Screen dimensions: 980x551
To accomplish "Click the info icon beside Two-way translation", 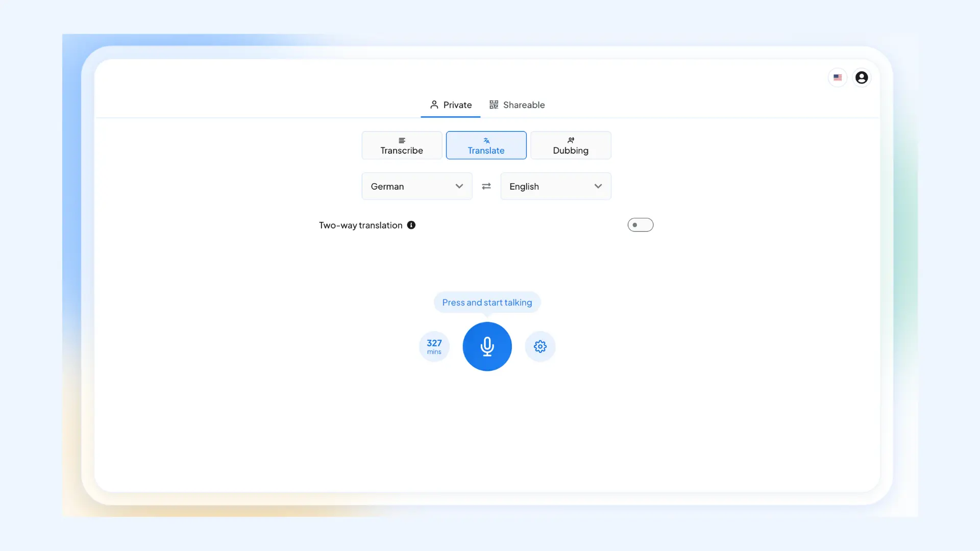I will [x=411, y=225].
